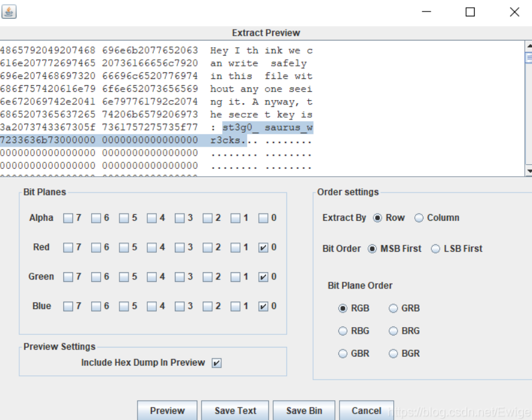Enable Blue bit plane 3

(180, 307)
